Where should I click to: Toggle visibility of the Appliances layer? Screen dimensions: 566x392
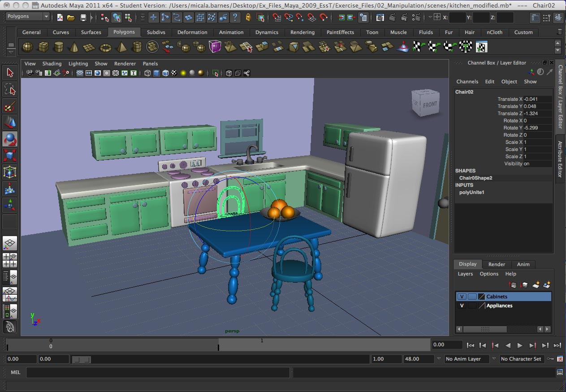(462, 306)
